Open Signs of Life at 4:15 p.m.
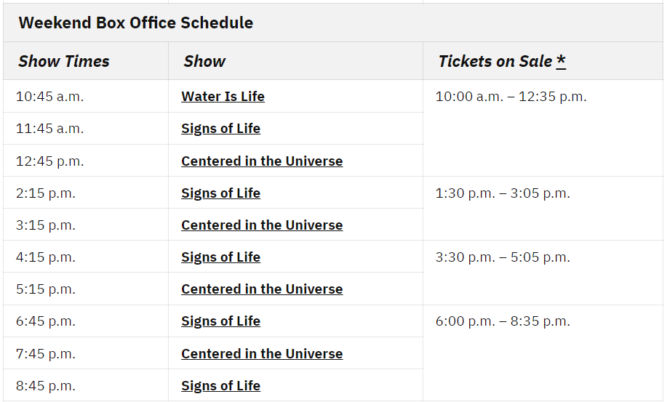 coord(221,257)
